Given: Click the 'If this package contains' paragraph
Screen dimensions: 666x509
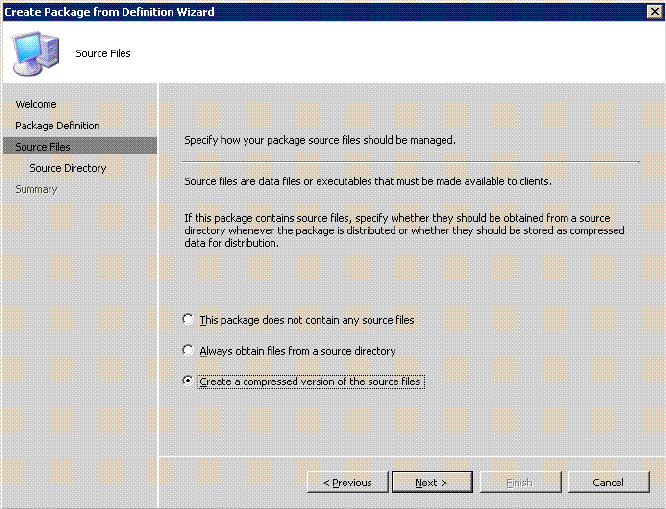Looking at the screenshot, I should 405,230.
